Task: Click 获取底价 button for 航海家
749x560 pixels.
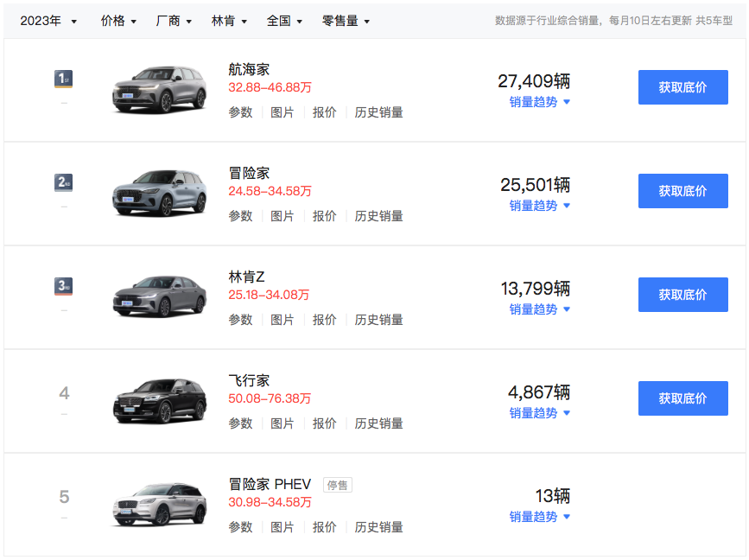Action: point(682,87)
